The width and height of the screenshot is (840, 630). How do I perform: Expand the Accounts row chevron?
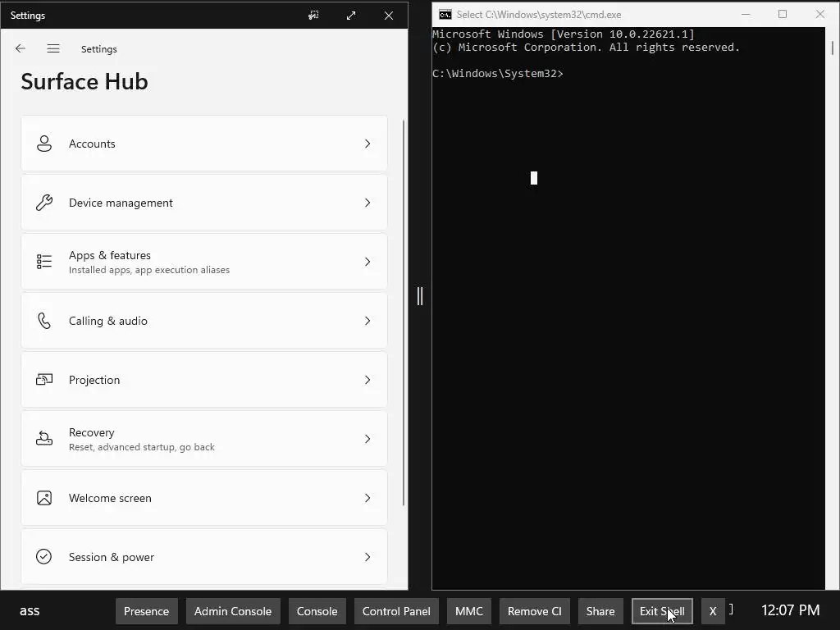(367, 144)
